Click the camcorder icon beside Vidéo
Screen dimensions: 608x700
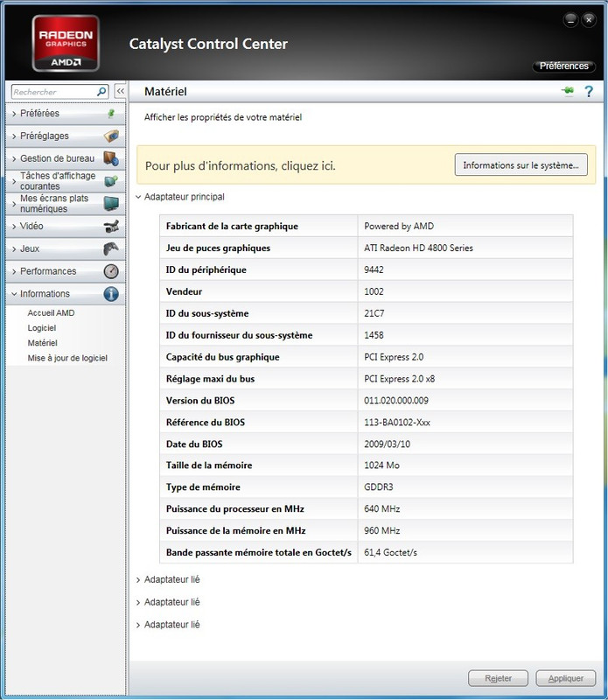click(111, 226)
